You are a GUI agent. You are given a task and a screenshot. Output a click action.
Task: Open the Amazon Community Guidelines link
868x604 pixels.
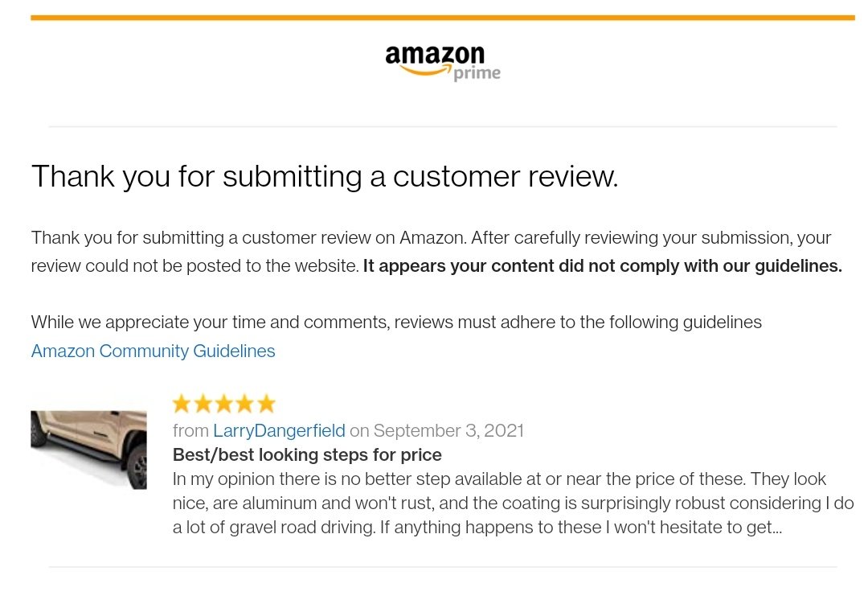pos(153,351)
